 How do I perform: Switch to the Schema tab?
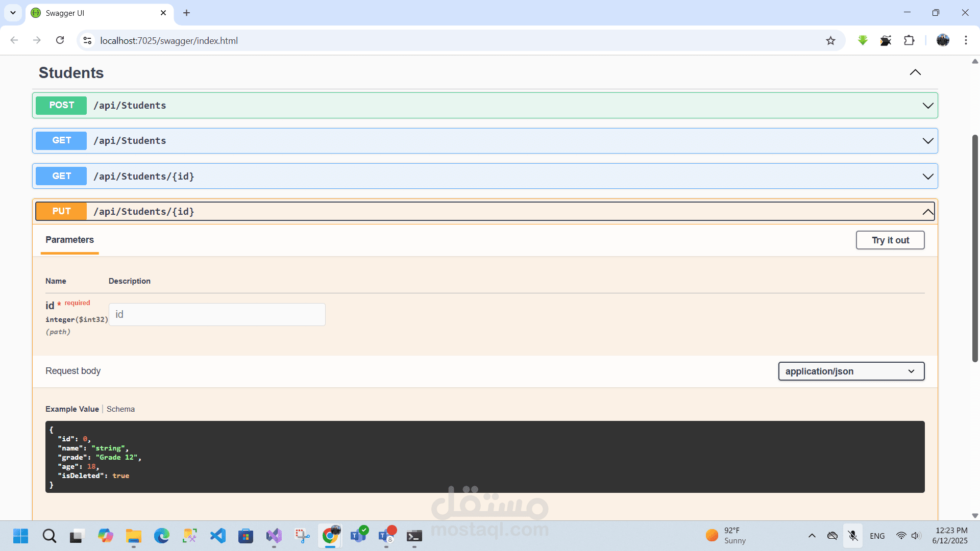pyautogui.click(x=120, y=409)
